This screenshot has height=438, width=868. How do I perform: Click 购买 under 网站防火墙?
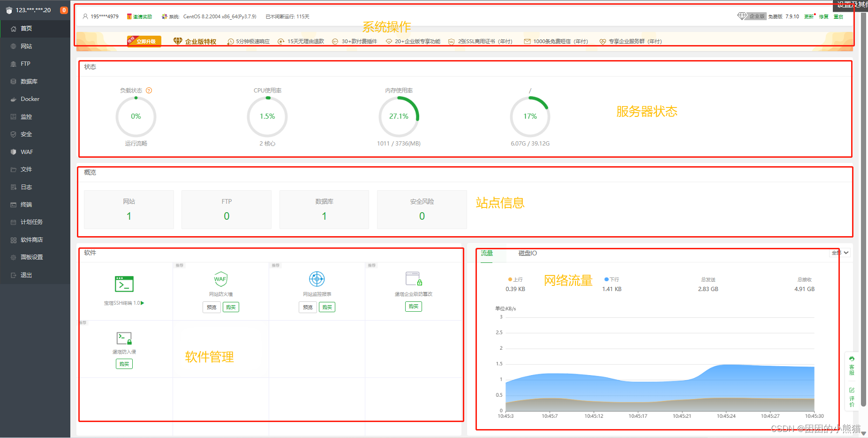[x=231, y=307]
